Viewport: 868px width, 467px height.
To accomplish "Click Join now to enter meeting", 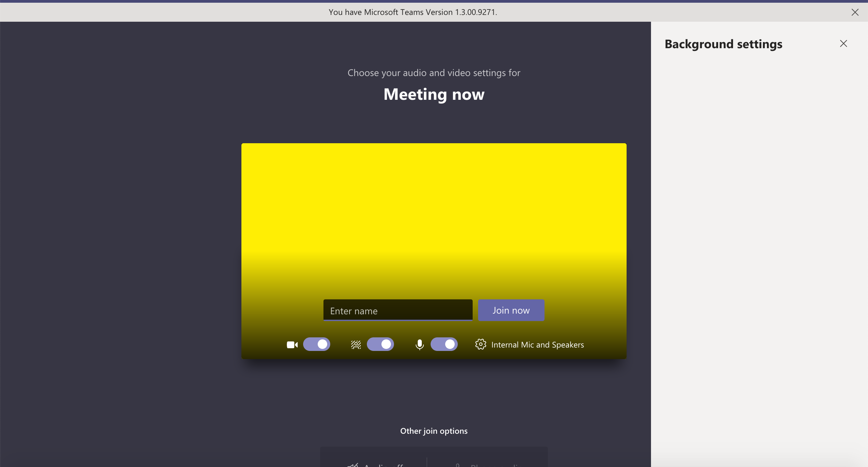I will (511, 310).
